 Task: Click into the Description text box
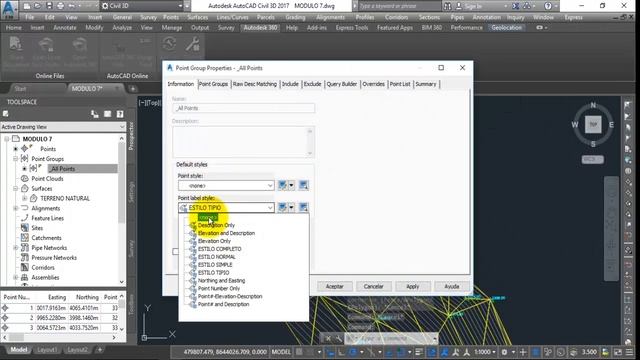243,142
